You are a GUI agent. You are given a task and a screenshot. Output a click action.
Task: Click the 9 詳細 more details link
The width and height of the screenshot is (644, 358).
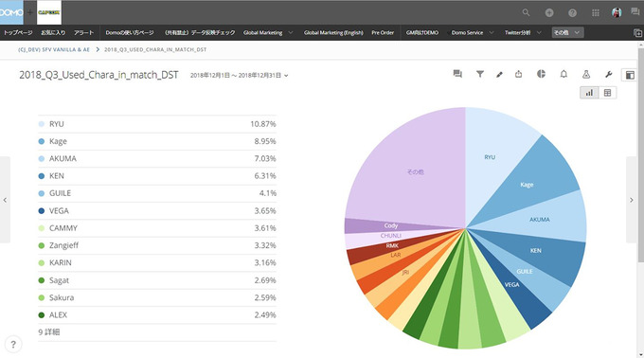49,331
